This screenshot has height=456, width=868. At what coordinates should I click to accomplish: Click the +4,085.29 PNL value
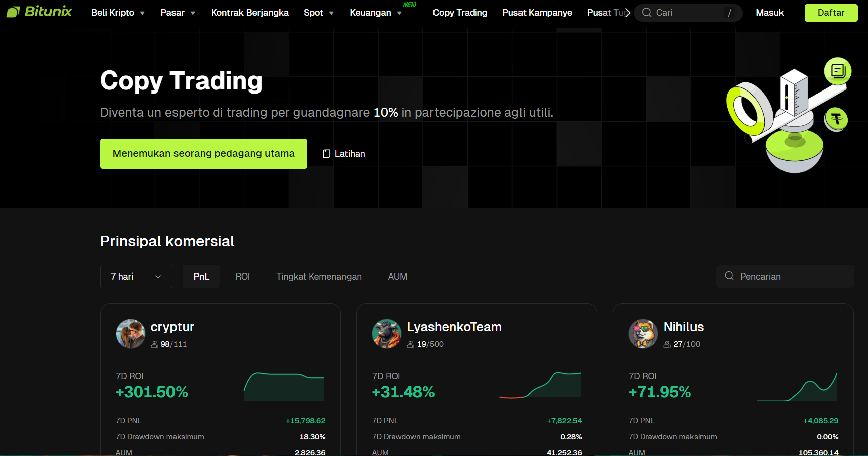pos(821,421)
